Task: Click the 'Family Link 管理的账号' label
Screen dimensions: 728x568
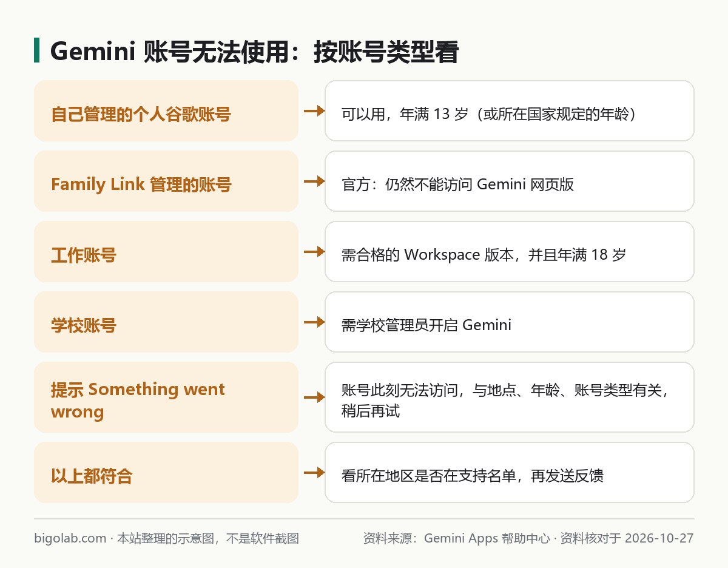Action: (x=141, y=184)
